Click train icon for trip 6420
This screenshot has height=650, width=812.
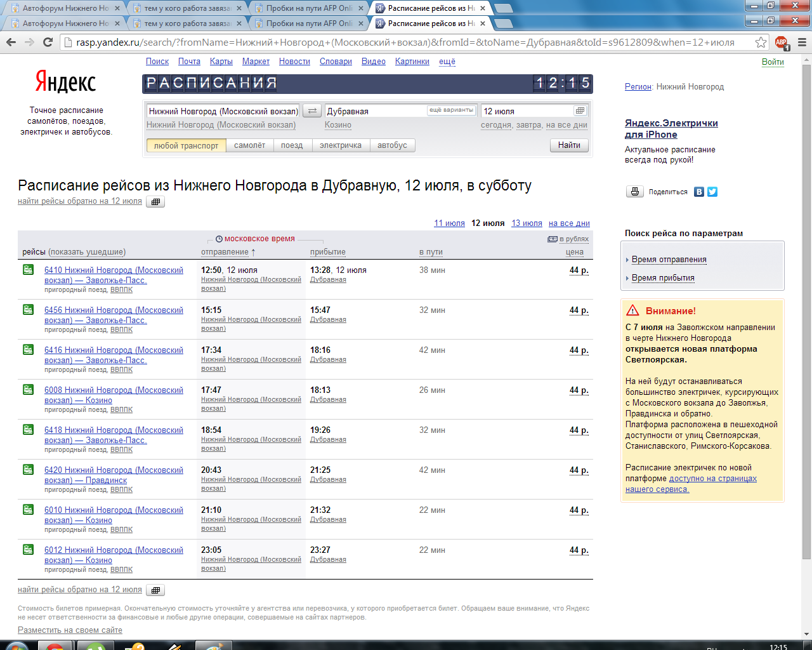[x=28, y=470]
